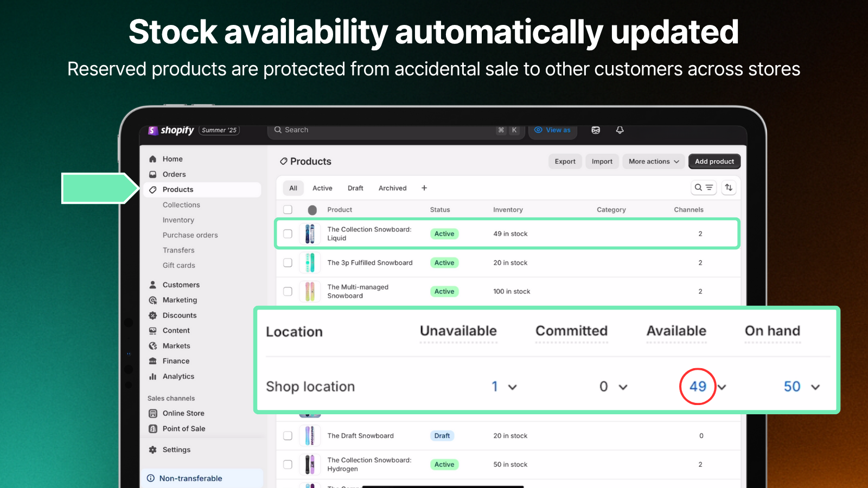The image size is (868, 488).
Task: Open the product list sort options
Action: [x=729, y=188]
